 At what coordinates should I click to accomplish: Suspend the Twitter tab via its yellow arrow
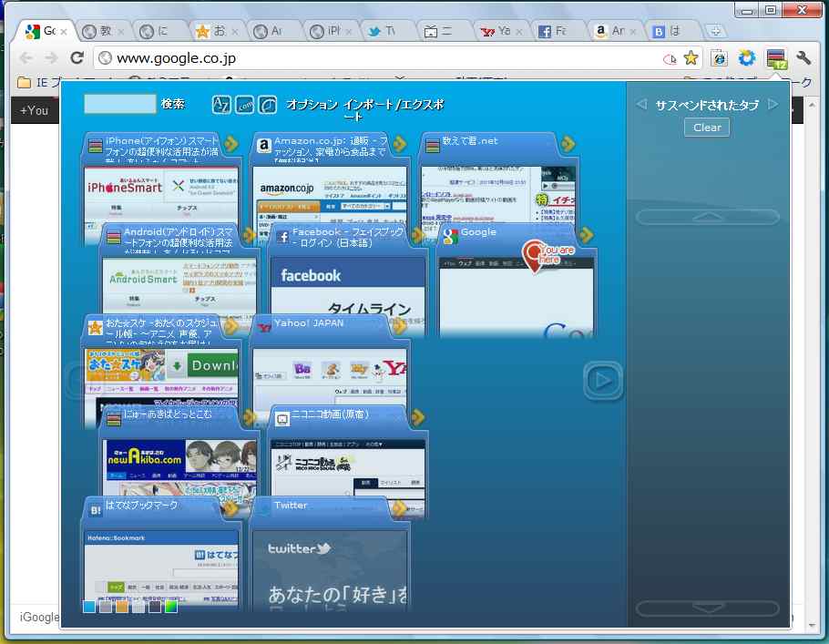click(x=400, y=508)
